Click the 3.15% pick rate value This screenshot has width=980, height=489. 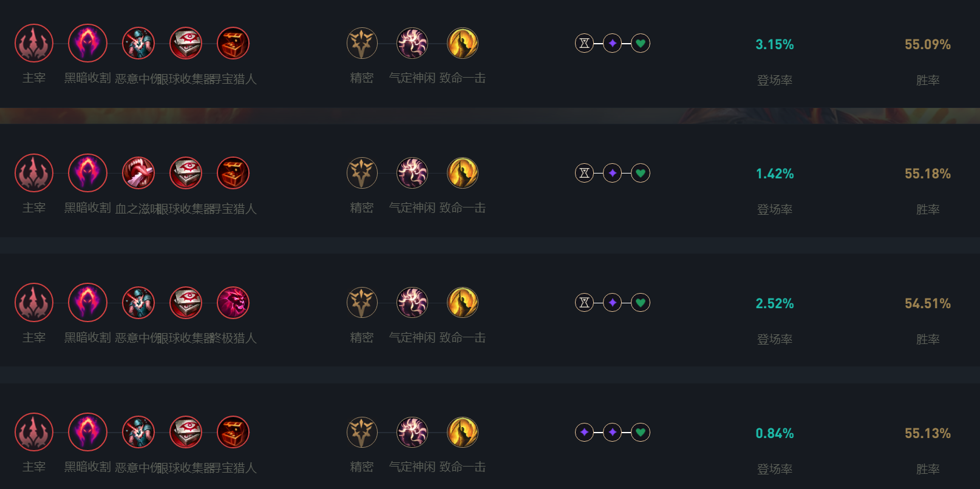(774, 44)
